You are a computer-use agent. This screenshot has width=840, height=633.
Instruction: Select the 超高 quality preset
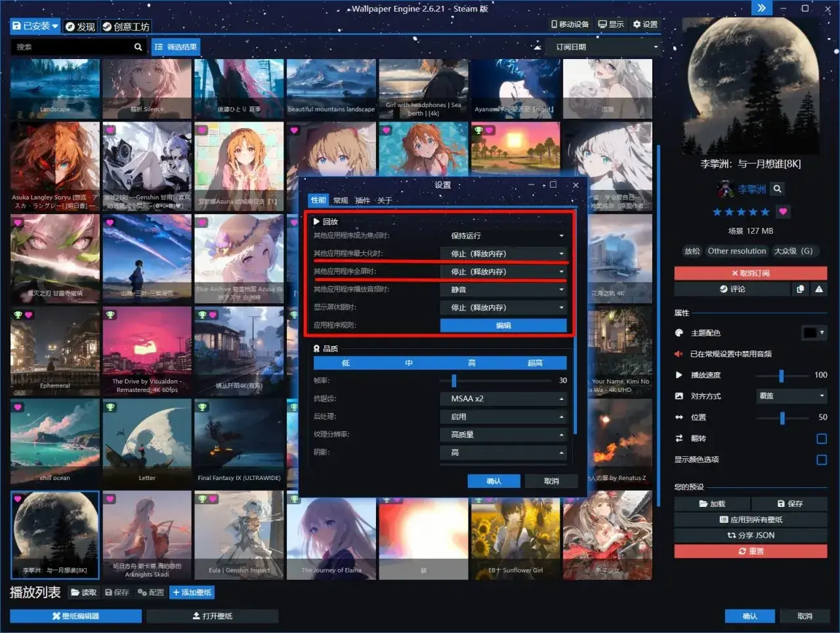(535, 363)
